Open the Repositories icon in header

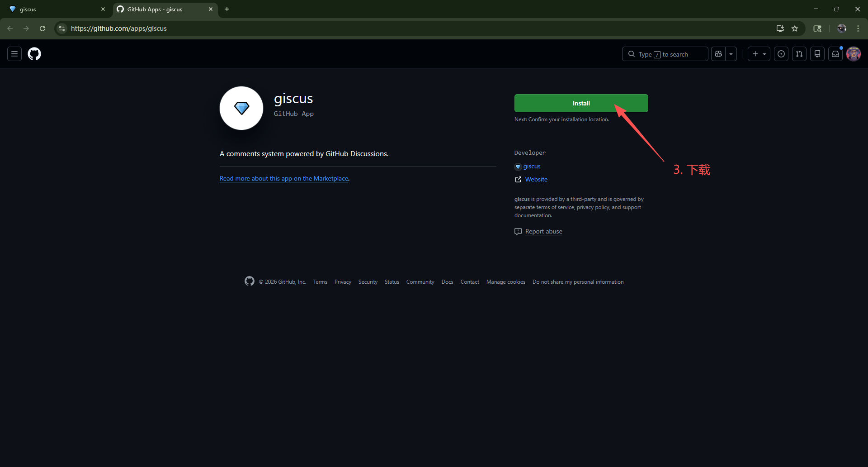pyautogui.click(x=817, y=54)
